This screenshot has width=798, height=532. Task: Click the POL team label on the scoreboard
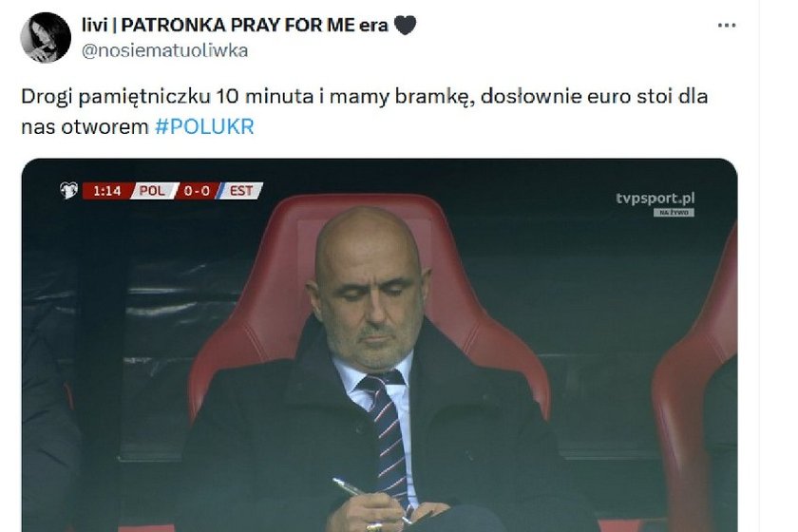coord(152,191)
